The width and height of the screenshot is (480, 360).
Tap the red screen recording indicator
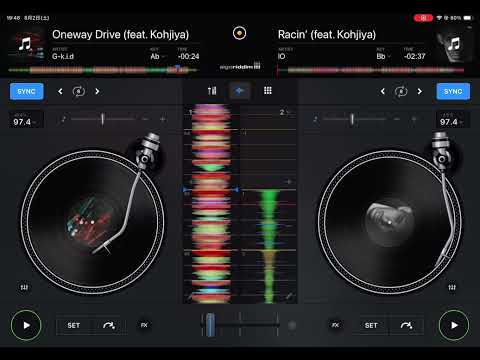click(423, 18)
